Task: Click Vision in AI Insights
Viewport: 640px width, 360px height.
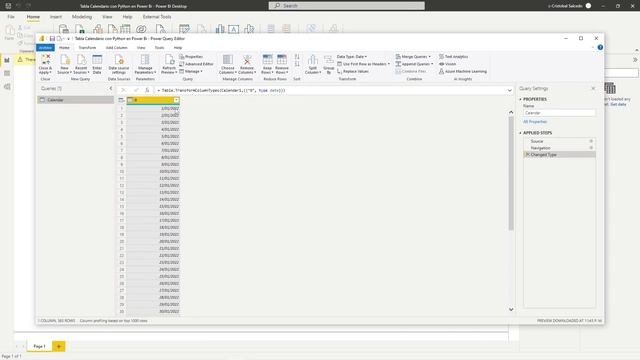Action: point(447,64)
